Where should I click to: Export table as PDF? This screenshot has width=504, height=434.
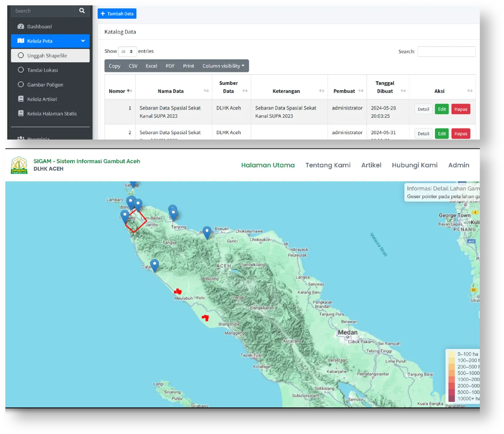[170, 66]
